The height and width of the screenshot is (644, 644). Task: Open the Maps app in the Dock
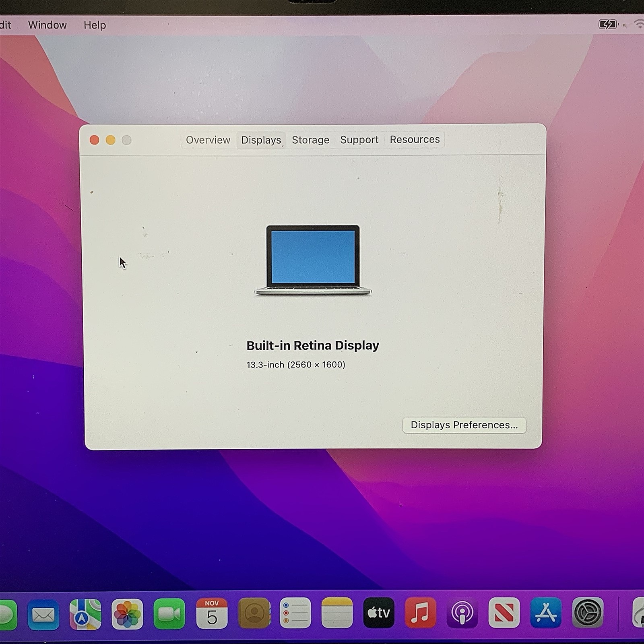coord(85,614)
